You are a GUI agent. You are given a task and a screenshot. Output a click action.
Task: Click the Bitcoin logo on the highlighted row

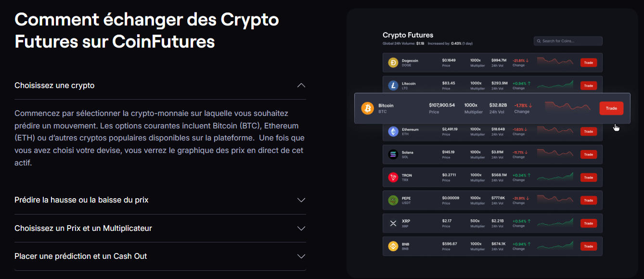[367, 108]
